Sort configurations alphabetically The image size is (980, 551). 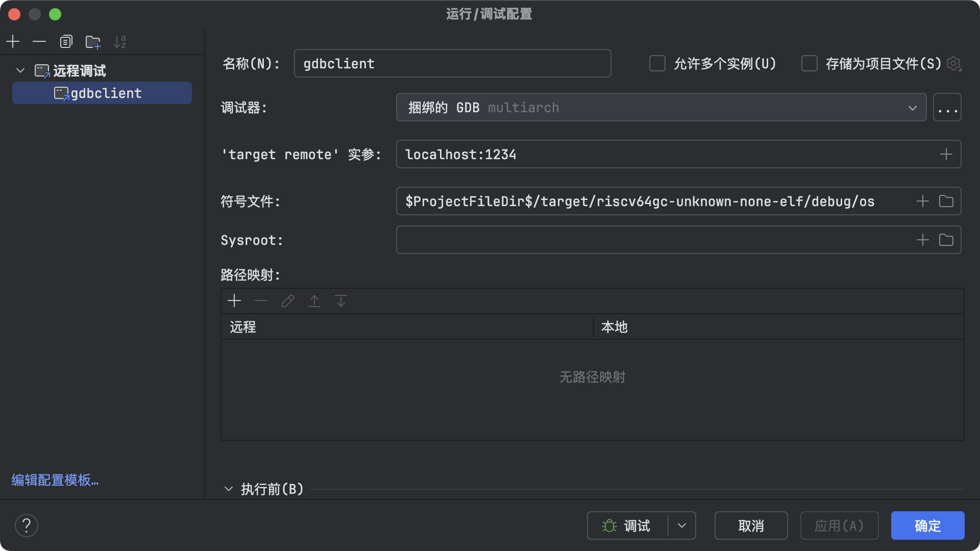click(x=119, y=41)
